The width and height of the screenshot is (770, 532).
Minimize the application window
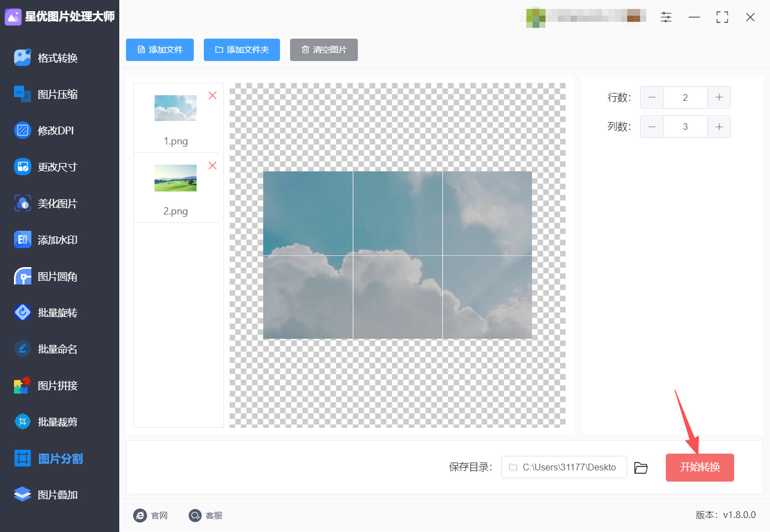694,17
